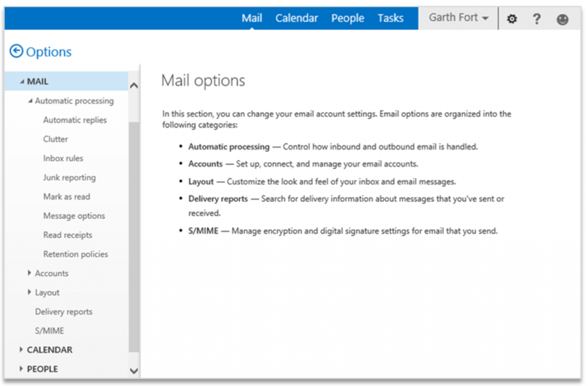Expand the PEOPLE section
588x386 pixels.
click(x=44, y=369)
